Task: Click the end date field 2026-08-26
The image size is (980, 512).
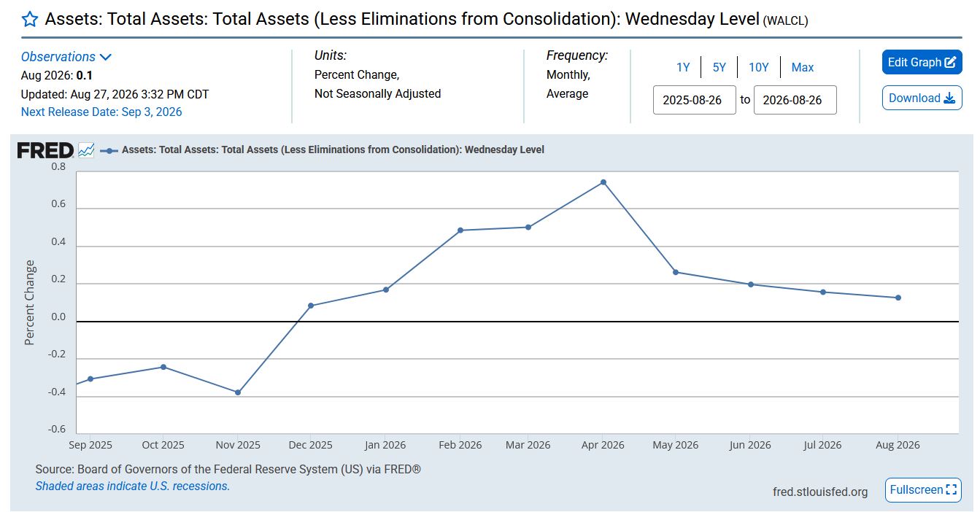Action: (795, 100)
